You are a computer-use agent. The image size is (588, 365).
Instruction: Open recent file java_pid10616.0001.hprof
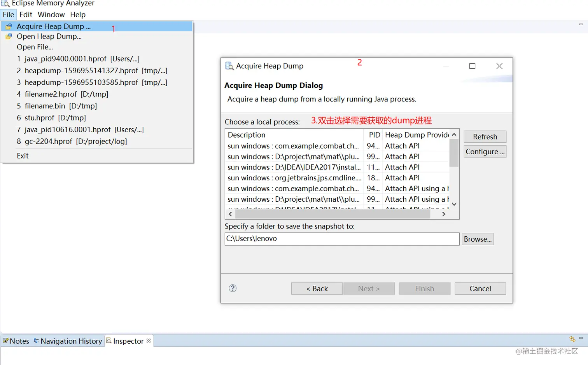pyautogui.click(x=97, y=129)
